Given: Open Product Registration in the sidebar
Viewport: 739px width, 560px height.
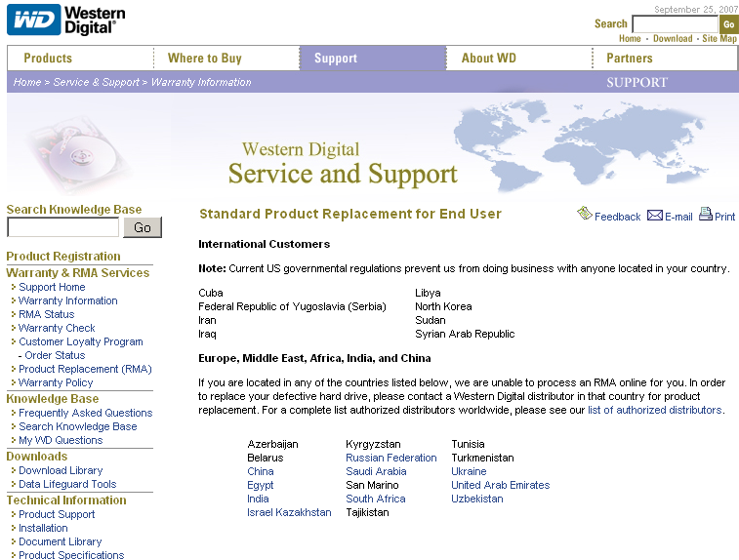Looking at the screenshot, I should coord(63,257).
